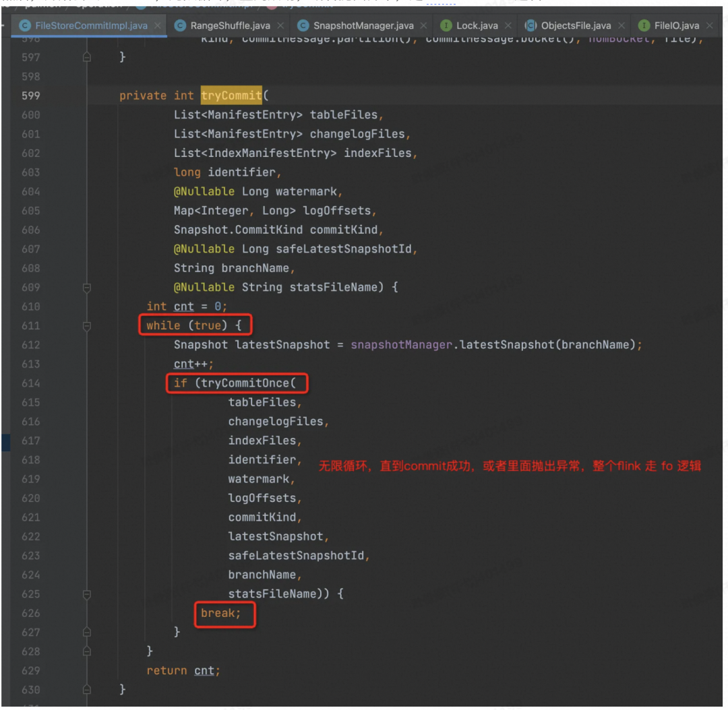Click '@Nullable Long safeLatestSnapshotId' on line 607
Image resolution: width=728 pixels, height=710 pixels.
click(x=293, y=249)
